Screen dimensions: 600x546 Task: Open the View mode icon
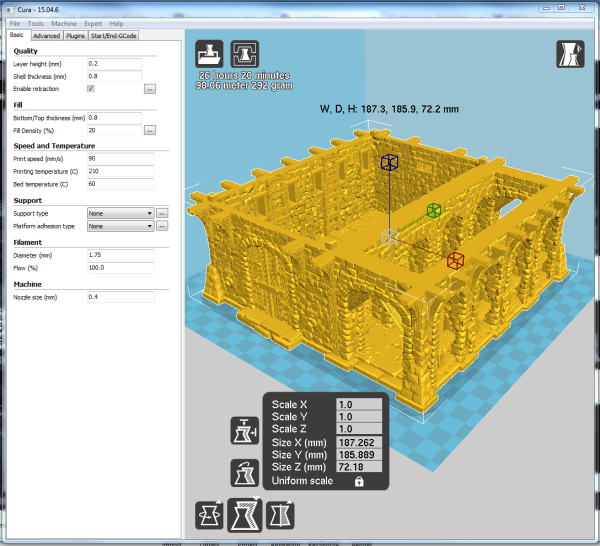(x=570, y=54)
